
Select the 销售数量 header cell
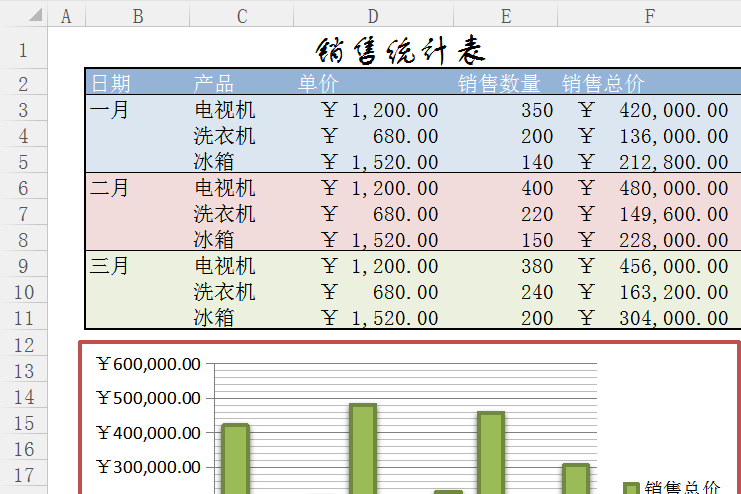[x=499, y=83]
